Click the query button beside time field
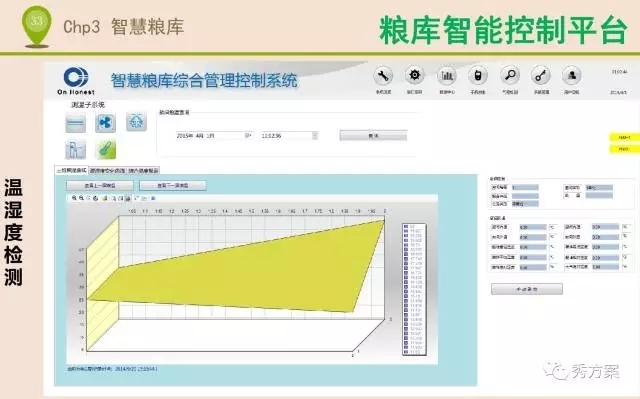The image size is (640, 399). pyautogui.click(x=373, y=135)
